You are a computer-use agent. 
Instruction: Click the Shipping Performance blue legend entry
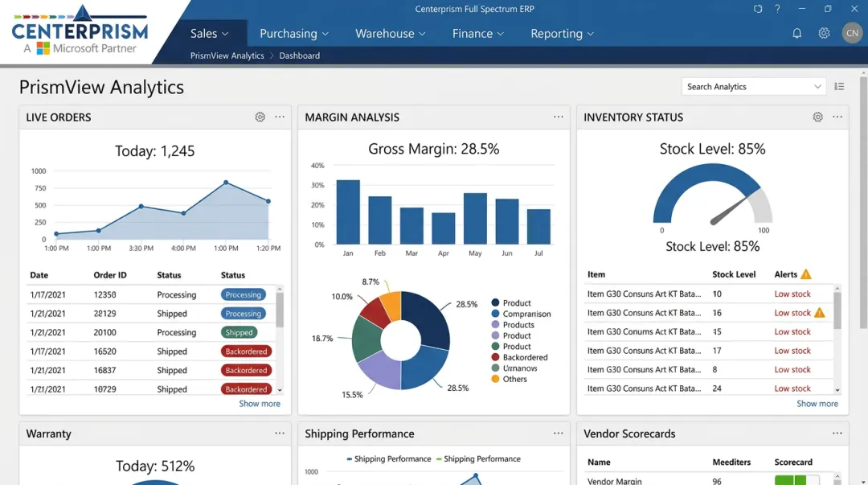pos(389,459)
